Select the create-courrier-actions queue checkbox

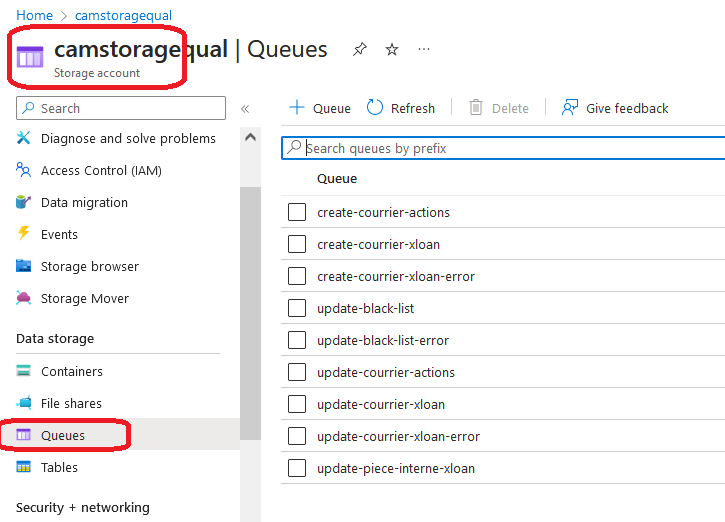tap(297, 212)
